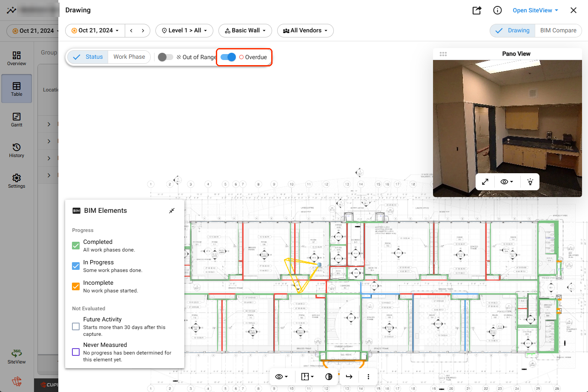588x392 pixels.
Task: Click the BIM Elements heading
Action: coord(106,211)
